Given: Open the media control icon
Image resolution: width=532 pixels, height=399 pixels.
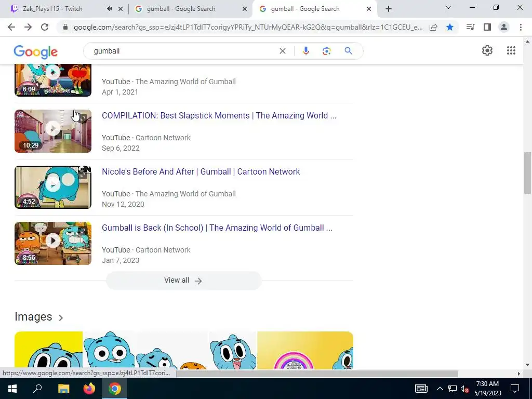Looking at the screenshot, I should [470, 27].
